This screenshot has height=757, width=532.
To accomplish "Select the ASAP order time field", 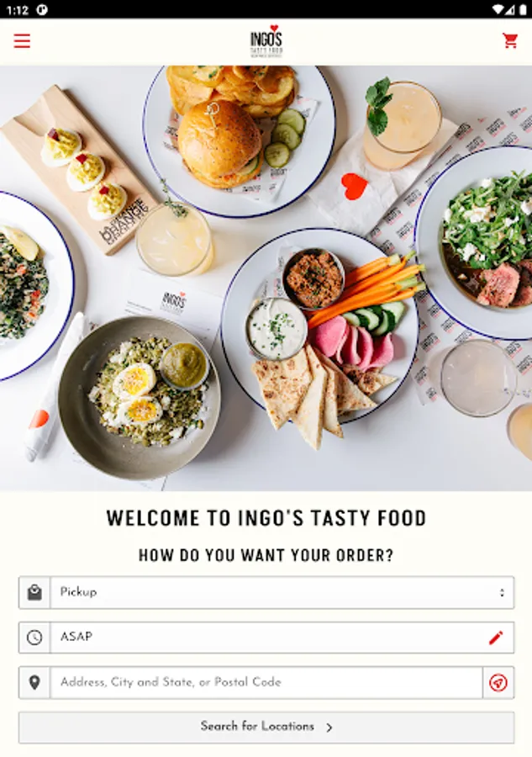I will (282, 638).
